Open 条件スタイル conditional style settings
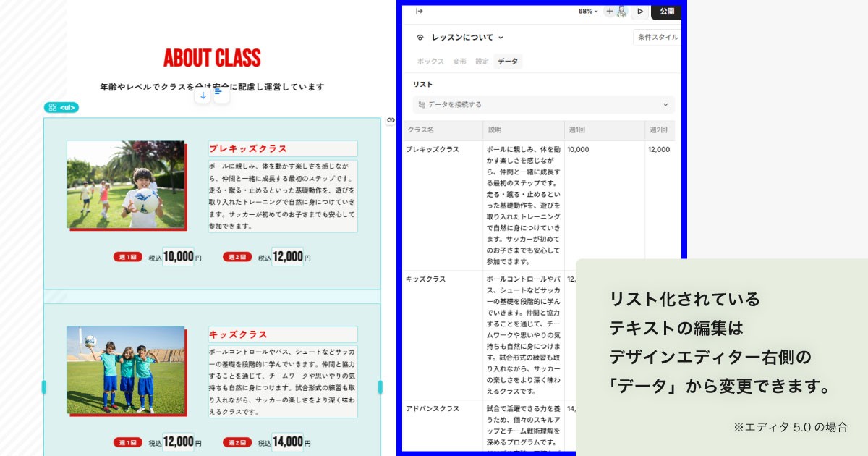This screenshot has height=456, width=868. coord(657,37)
